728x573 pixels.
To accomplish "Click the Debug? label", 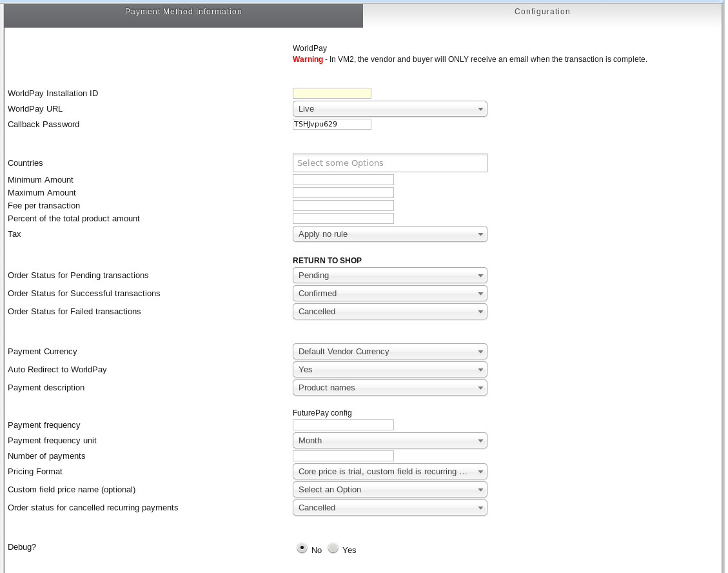I will click(x=22, y=547).
